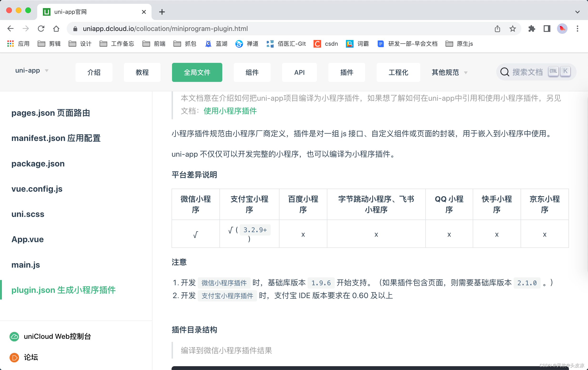Screen dimensions: 588x370
Task: Switch to the API tab
Action: tap(299, 72)
